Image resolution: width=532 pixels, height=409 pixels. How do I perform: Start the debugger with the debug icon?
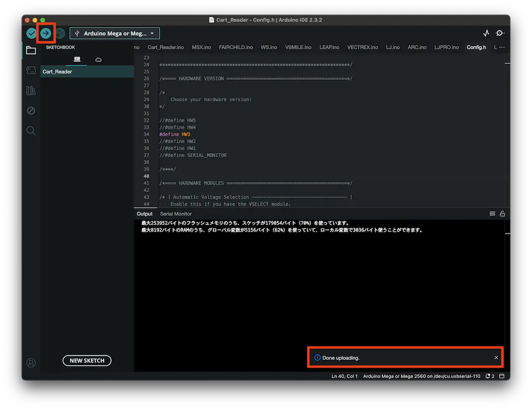[60, 33]
